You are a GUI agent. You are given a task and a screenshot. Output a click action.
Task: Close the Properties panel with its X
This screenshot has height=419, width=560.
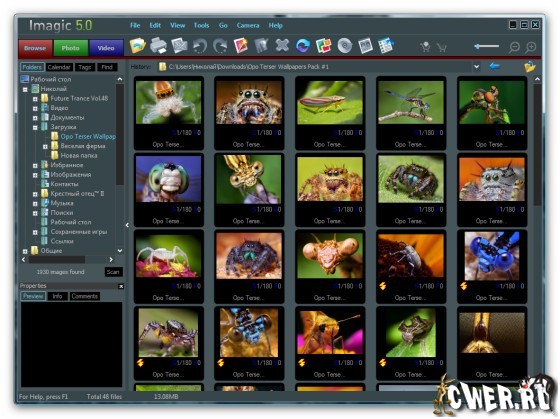coord(121,286)
